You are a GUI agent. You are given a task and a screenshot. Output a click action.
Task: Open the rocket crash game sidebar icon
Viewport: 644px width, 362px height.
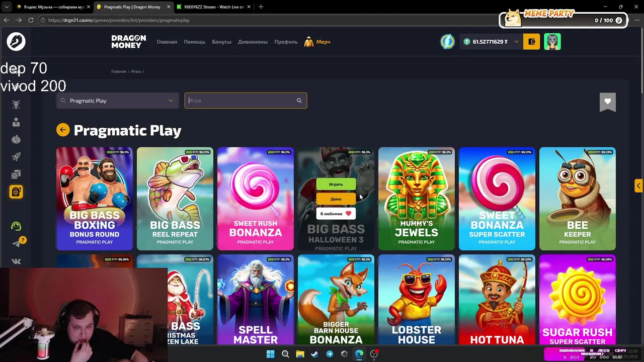click(16, 157)
